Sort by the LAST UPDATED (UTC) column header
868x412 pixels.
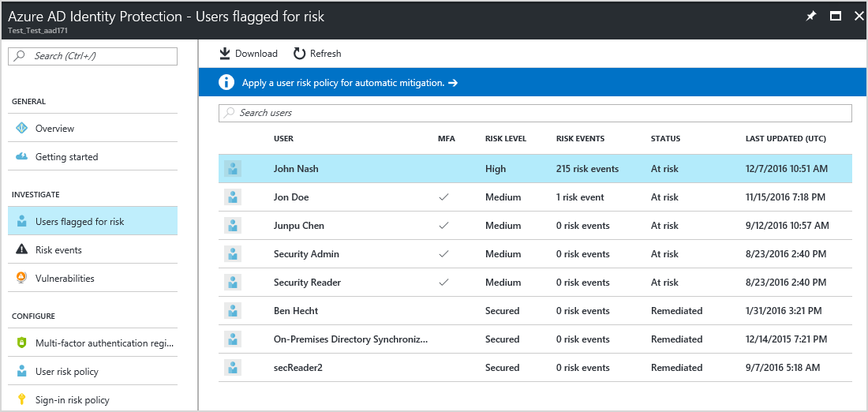click(785, 139)
